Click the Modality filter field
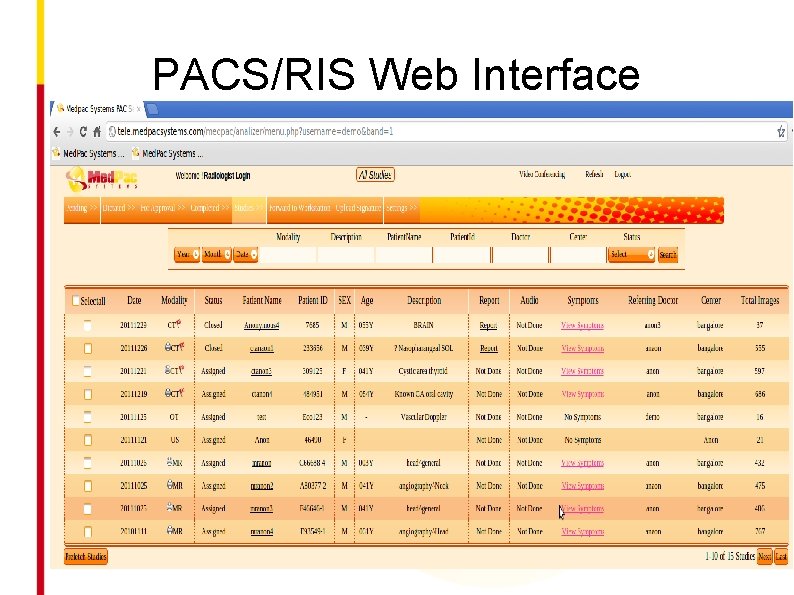The image size is (794, 595). [x=288, y=255]
